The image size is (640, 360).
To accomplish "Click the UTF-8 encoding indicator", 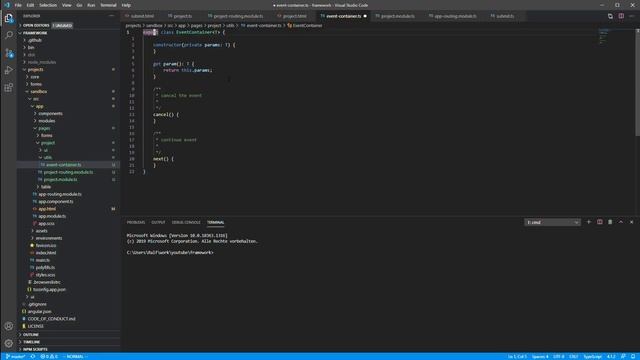I will point(558,356).
